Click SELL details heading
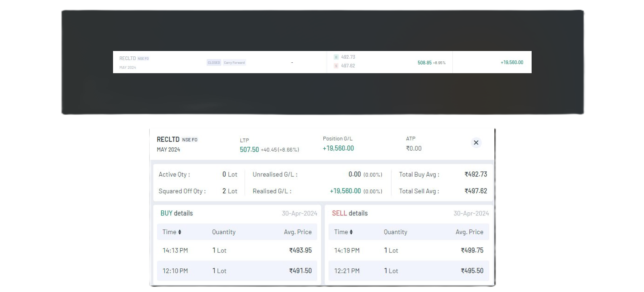Viewport: 644px width, 292px height. point(350,213)
